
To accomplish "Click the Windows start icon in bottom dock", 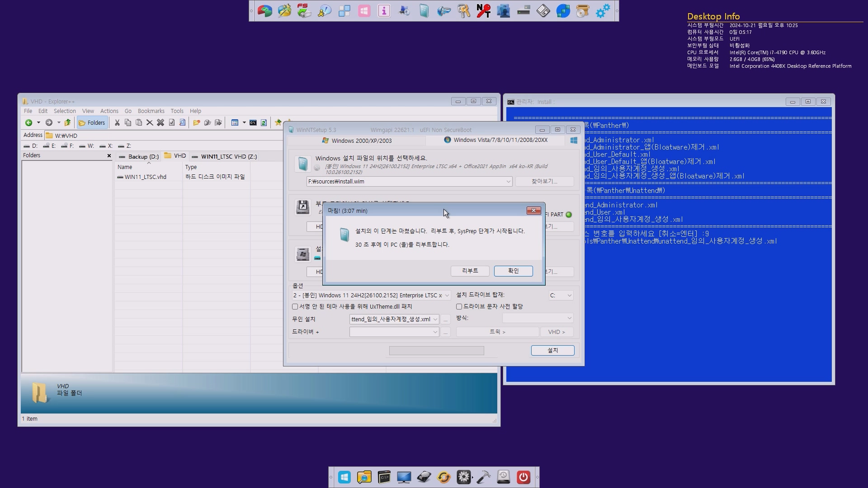I will click(344, 477).
